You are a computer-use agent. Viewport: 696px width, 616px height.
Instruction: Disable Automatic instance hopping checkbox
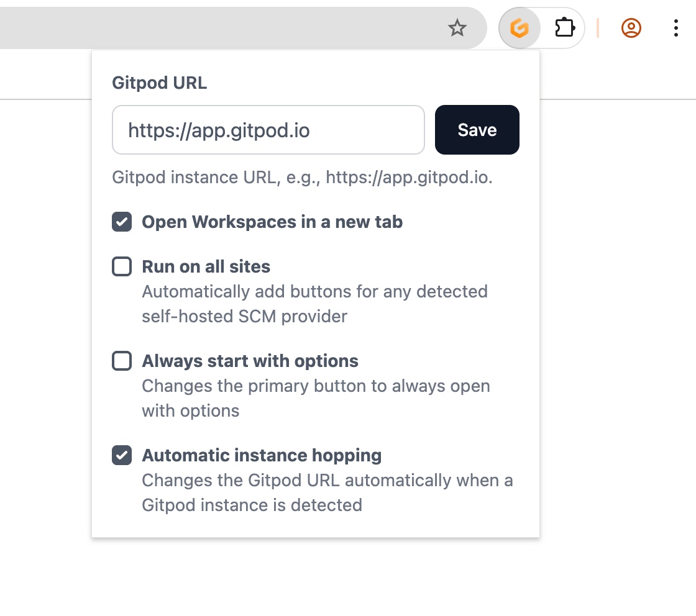coord(122,455)
